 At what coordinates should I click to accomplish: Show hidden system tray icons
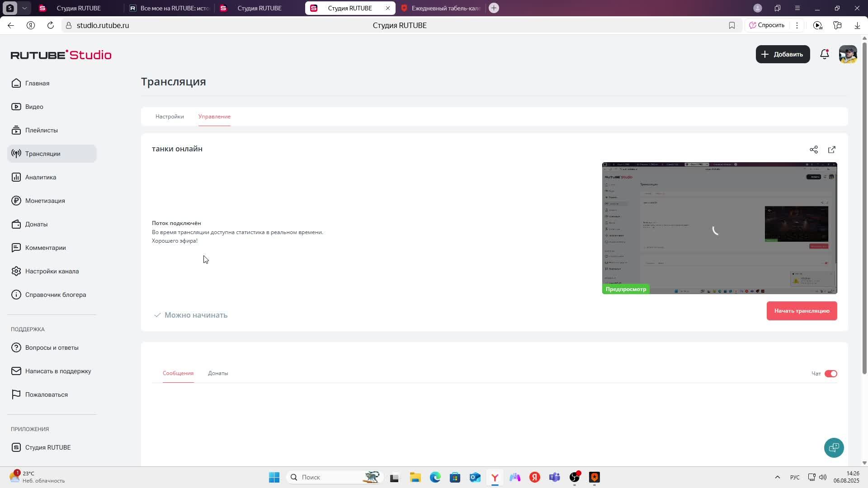pos(778,477)
